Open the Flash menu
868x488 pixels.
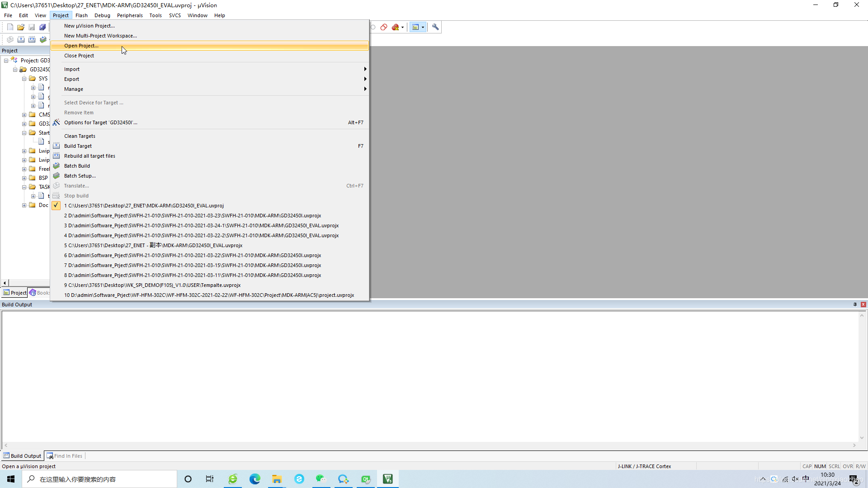click(x=81, y=15)
